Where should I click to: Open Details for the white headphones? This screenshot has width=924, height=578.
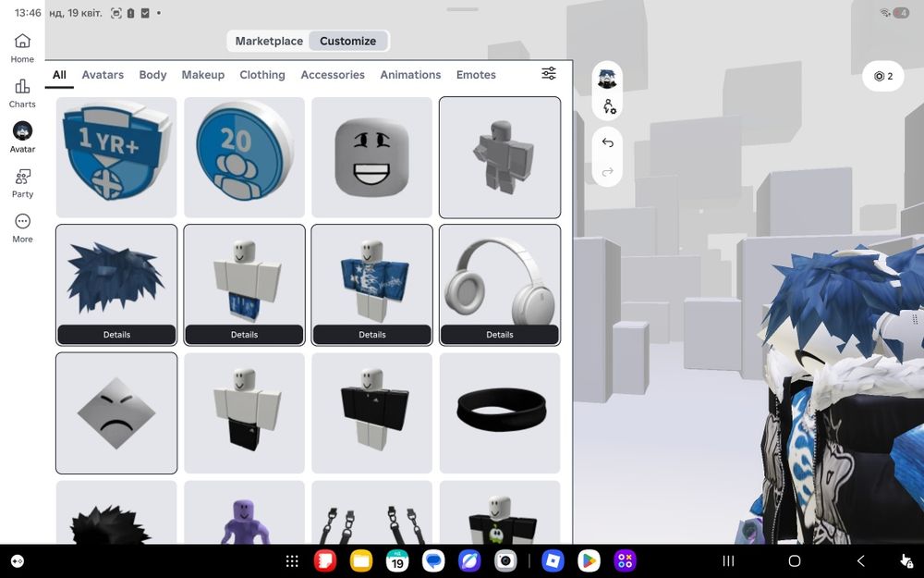coord(500,335)
